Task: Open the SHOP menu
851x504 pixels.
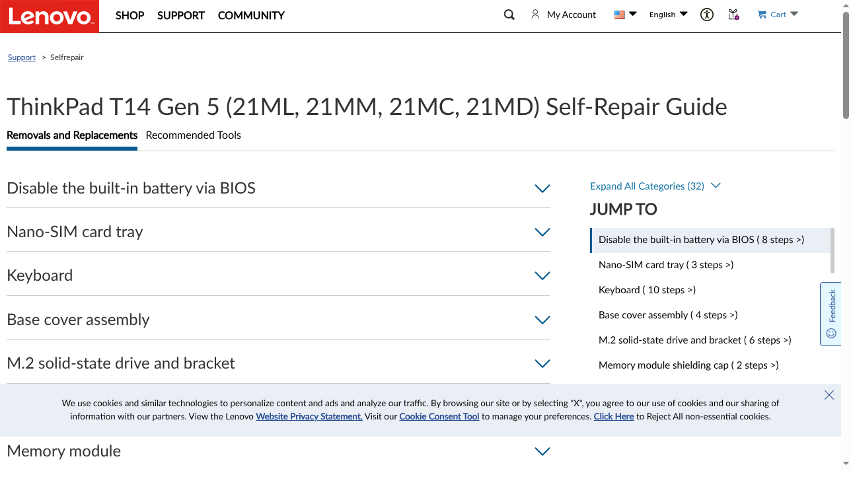Action: [129, 15]
